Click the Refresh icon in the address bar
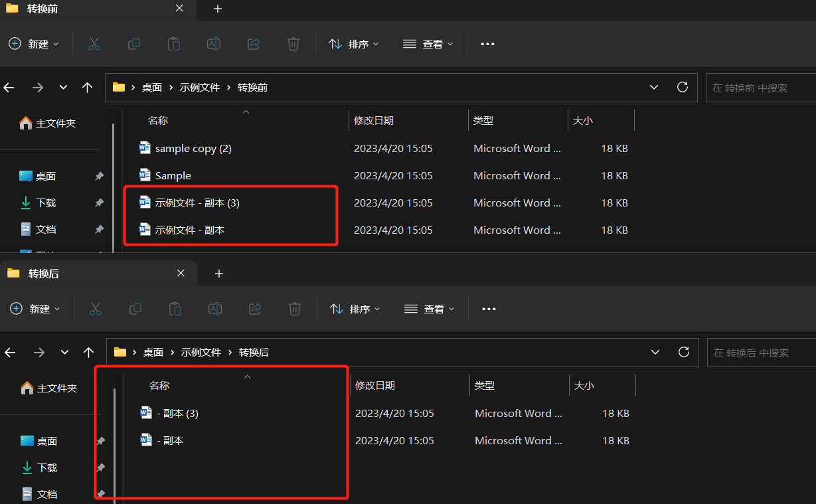This screenshot has height=504, width=816. (x=683, y=87)
